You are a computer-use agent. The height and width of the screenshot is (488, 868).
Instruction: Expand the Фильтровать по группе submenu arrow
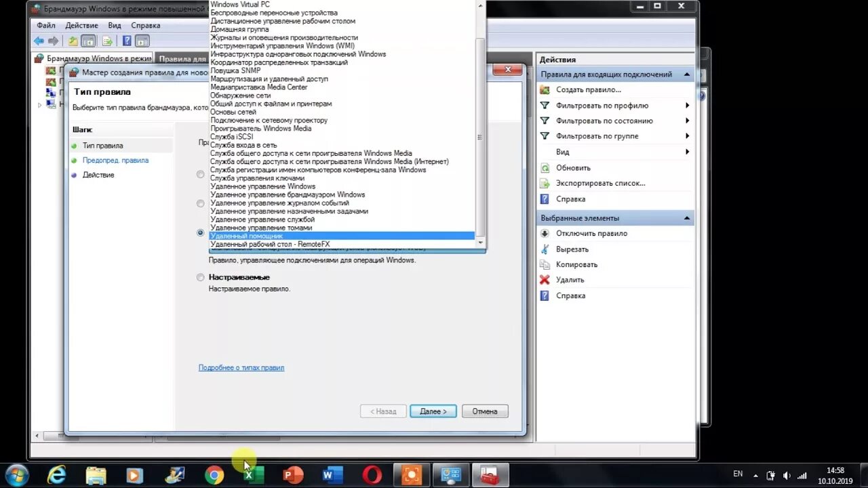[x=687, y=136]
